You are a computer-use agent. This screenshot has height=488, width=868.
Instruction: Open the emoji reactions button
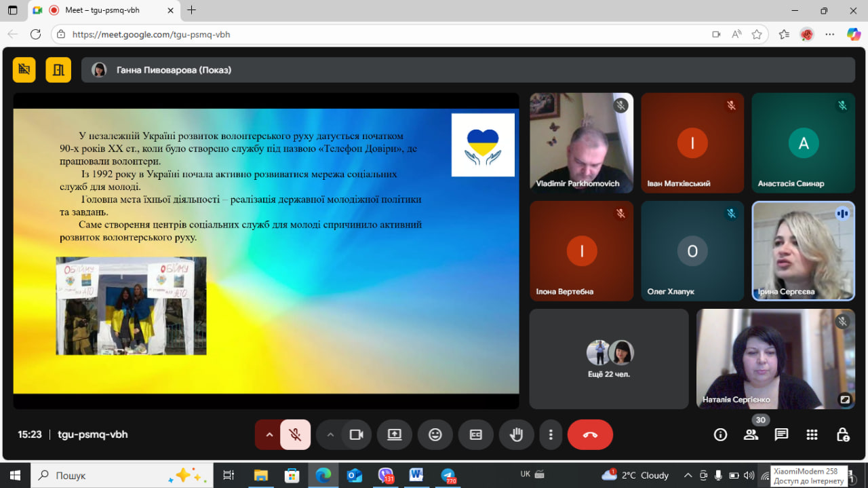point(435,435)
